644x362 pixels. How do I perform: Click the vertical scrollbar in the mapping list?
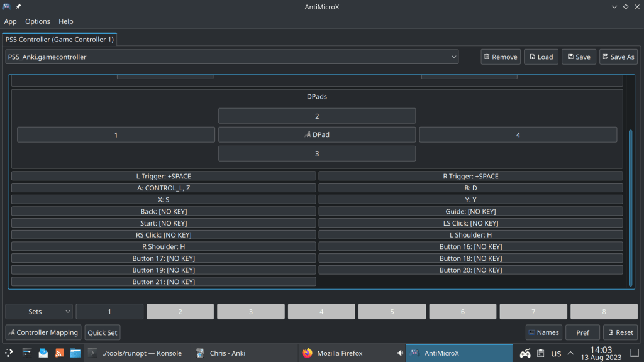click(631, 207)
